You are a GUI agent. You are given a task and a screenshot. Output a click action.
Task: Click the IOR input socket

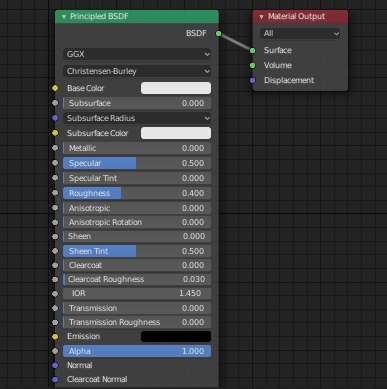(55, 294)
